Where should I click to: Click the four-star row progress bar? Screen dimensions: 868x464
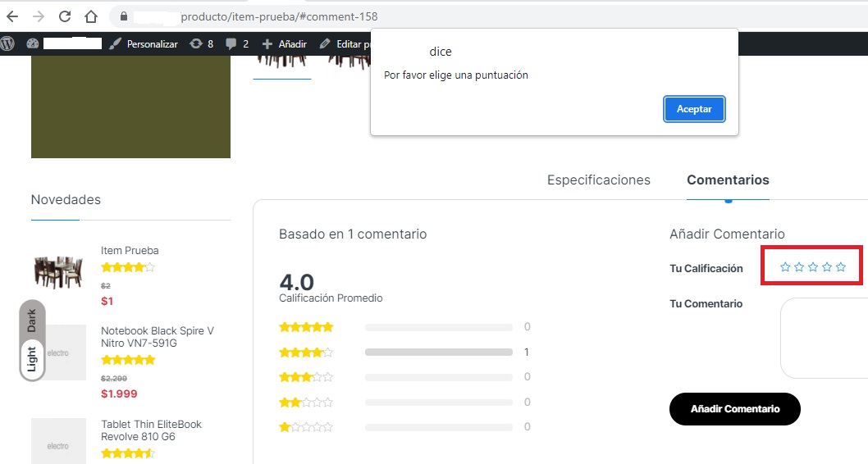(438, 353)
